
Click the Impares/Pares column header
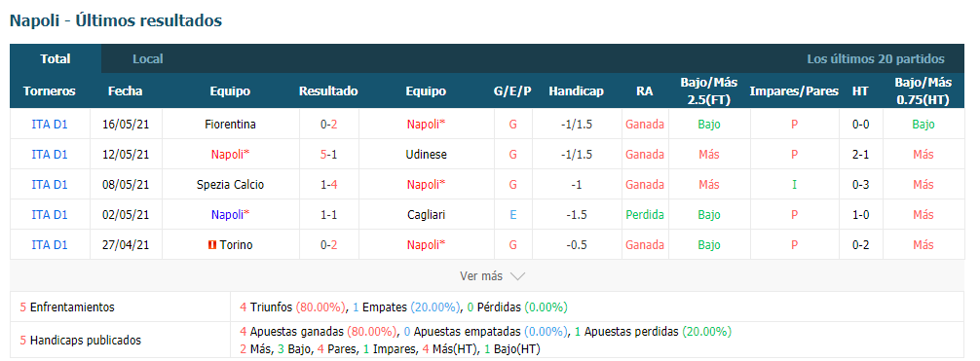pyautogui.click(x=794, y=91)
